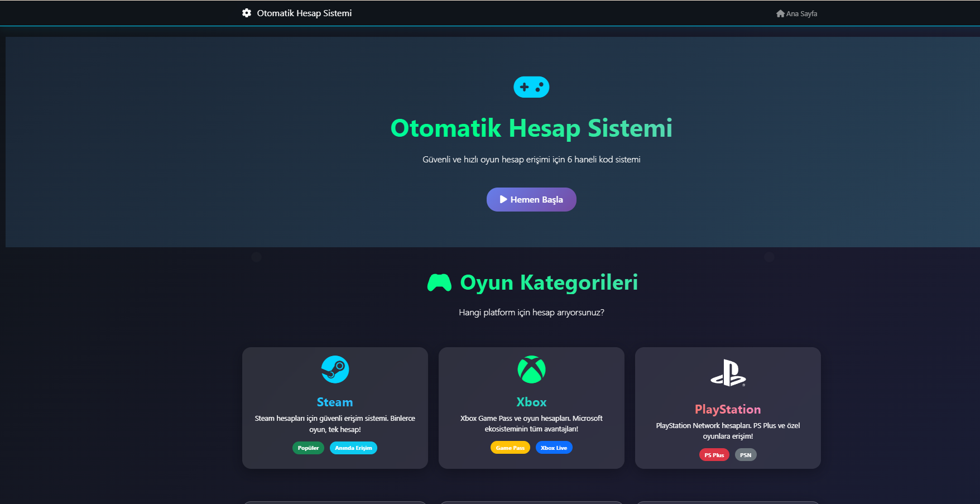
Task: Click the green Popüler badge
Action: coord(308,448)
